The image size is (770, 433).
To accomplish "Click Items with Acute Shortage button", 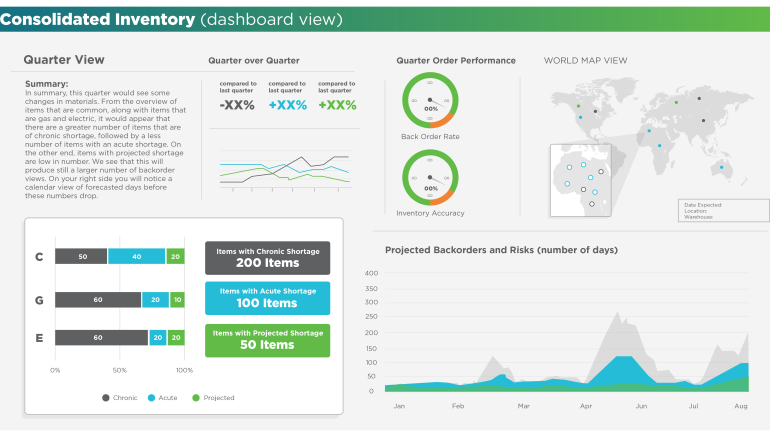I will (267, 298).
